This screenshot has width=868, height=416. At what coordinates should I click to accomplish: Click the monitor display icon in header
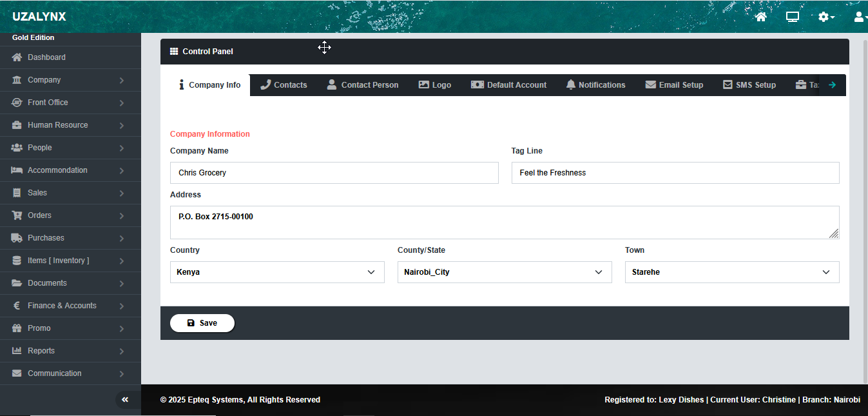click(x=792, y=17)
